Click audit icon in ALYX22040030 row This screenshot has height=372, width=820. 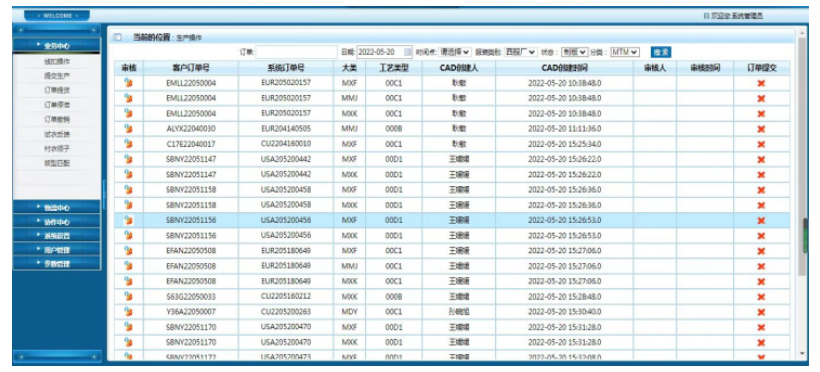[128, 128]
